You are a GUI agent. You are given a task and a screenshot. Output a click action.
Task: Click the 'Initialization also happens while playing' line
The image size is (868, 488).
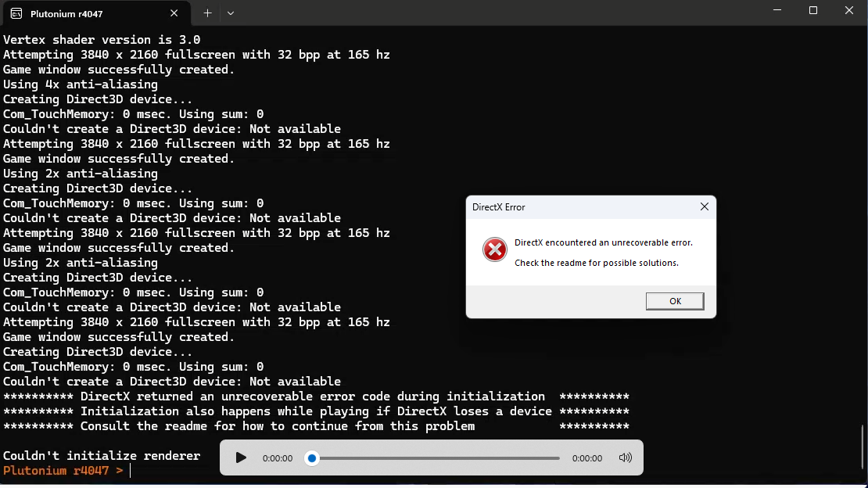point(316,411)
